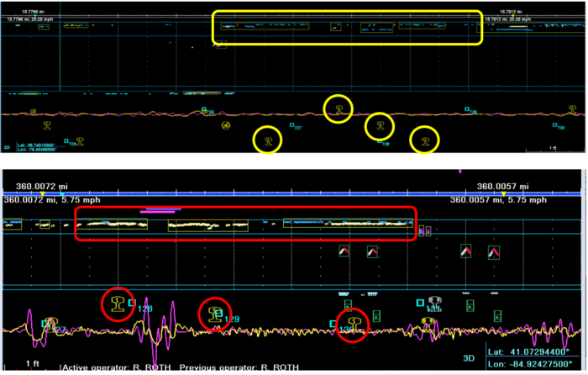Click the cyan square marker 128
588x375 pixels.
[x=132, y=303]
